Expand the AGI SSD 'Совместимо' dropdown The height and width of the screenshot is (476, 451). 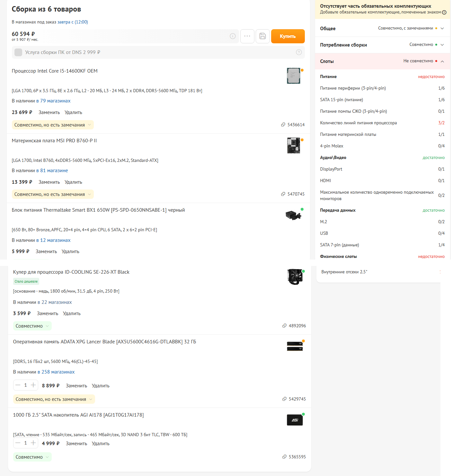pos(32,457)
